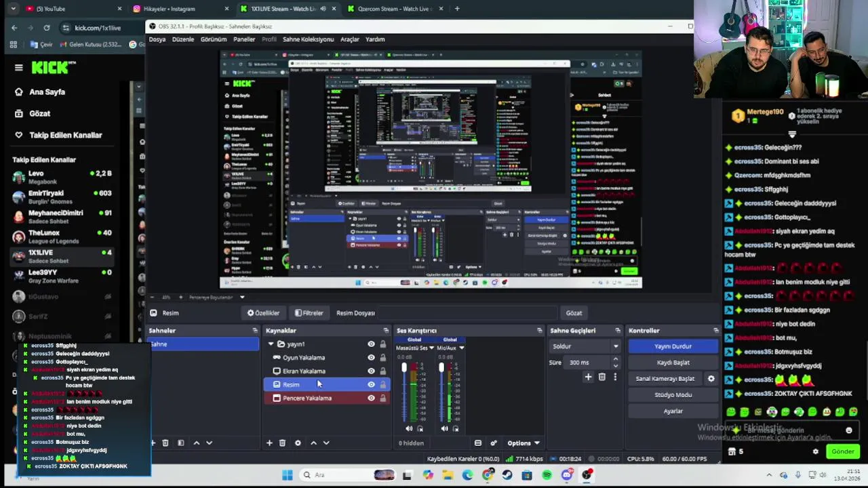The image size is (868, 488).
Task: Open the Araçlar menu in OBS
Action: click(350, 39)
